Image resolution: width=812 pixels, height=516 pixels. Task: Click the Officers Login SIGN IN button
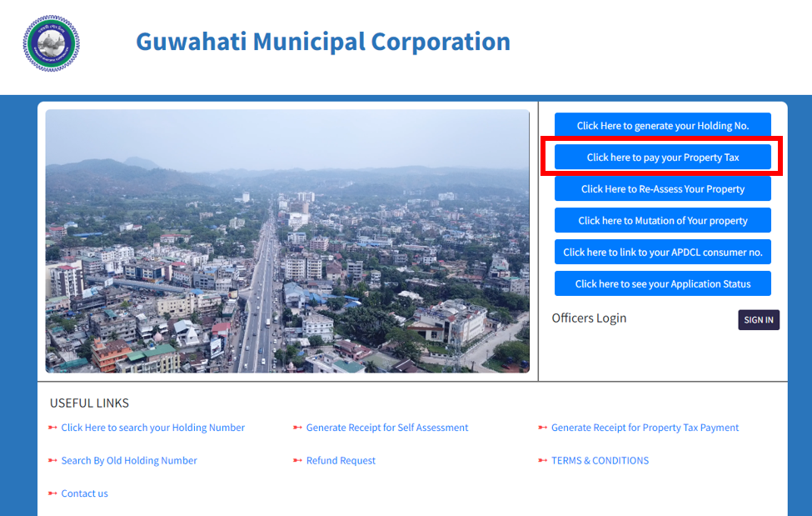(758, 320)
